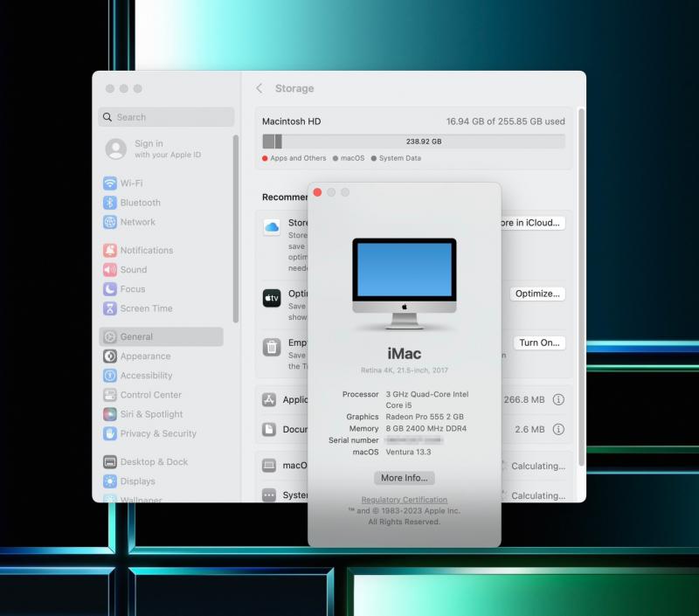The height and width of the screenshot is (616, 699).
Task: Click the iCloud storage recommendation icon
Action: [x=272, y=227]
